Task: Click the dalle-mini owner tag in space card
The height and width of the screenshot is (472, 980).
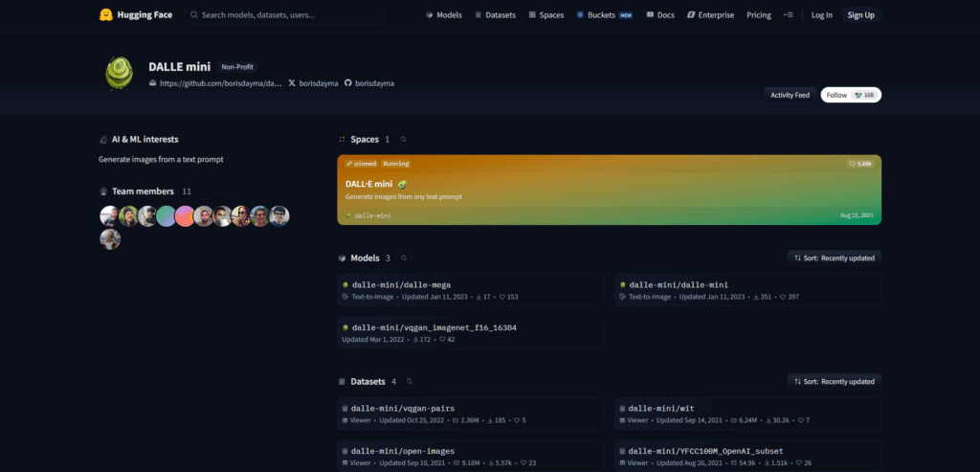Action: click(368, 215)
